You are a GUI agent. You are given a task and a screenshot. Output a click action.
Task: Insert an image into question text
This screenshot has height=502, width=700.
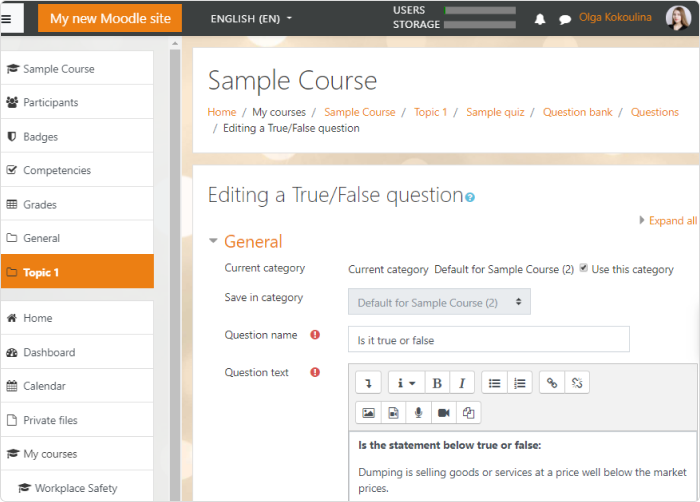368,413
